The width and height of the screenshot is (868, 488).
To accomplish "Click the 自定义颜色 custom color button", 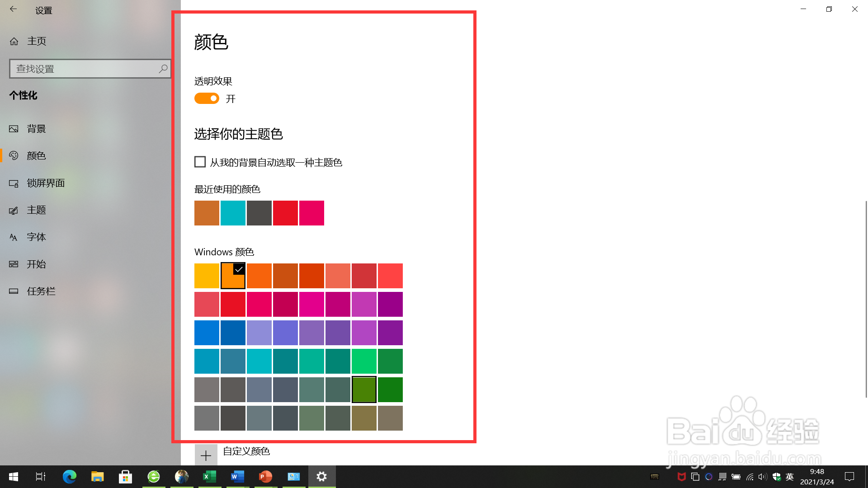I will tap(206, 455).
